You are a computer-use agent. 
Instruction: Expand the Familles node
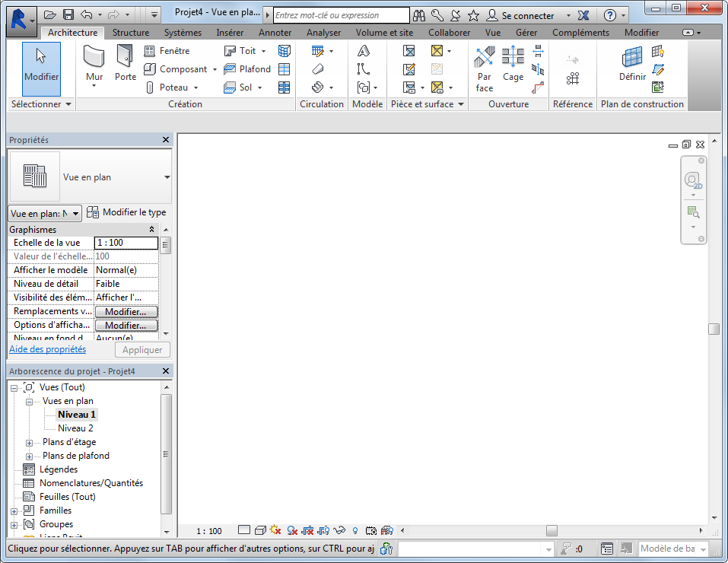tap(14, 511)
